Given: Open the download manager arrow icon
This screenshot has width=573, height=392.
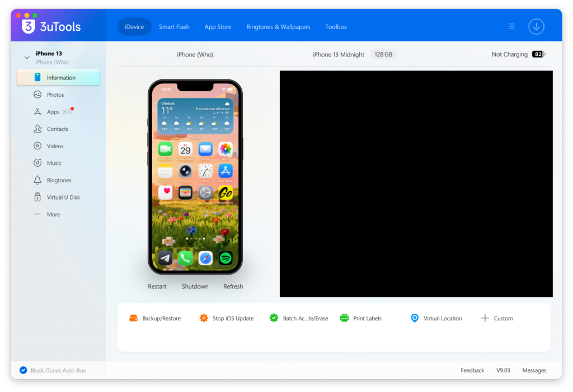Looking at the screenshot, I should pyautogui.click(x=536, y=27).
